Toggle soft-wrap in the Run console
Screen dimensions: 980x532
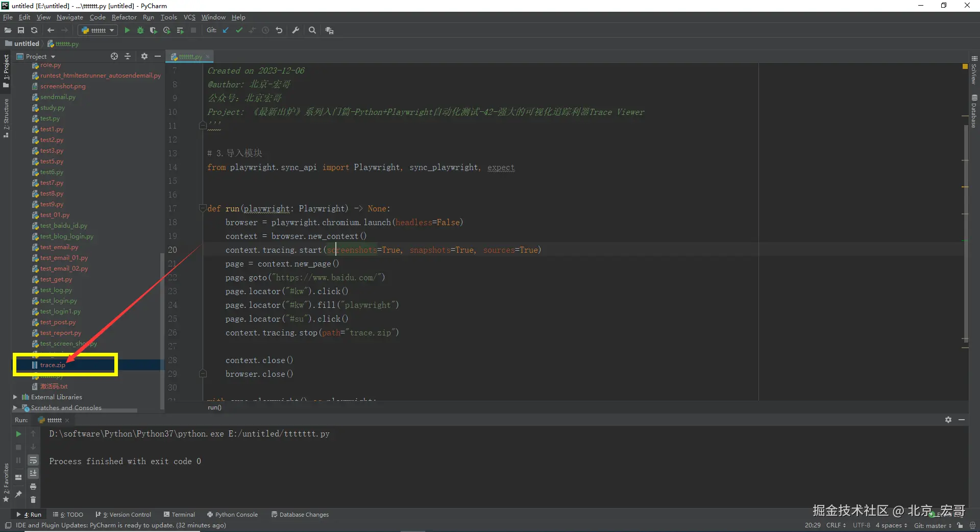pos(33,460)
